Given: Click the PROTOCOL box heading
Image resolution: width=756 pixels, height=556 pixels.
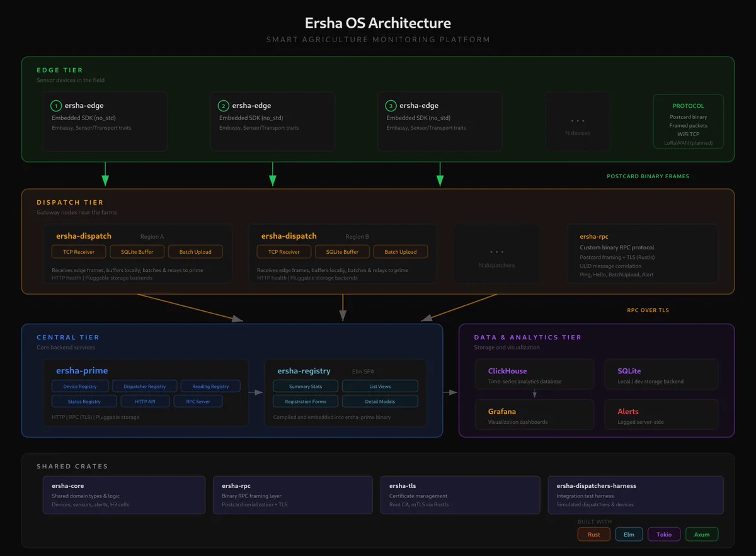Looking at the screenshot, I should (688, 106).
